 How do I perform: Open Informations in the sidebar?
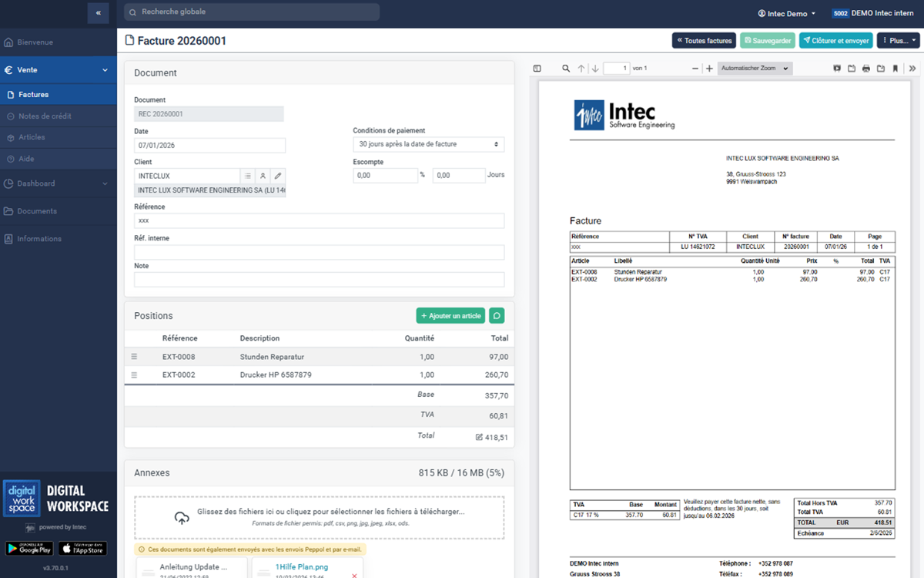(59, 239)
